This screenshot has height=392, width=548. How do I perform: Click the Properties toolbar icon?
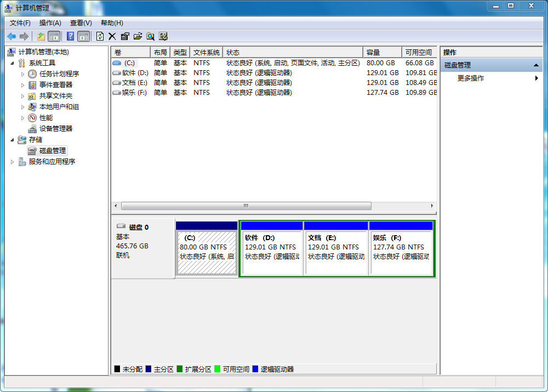125,36
